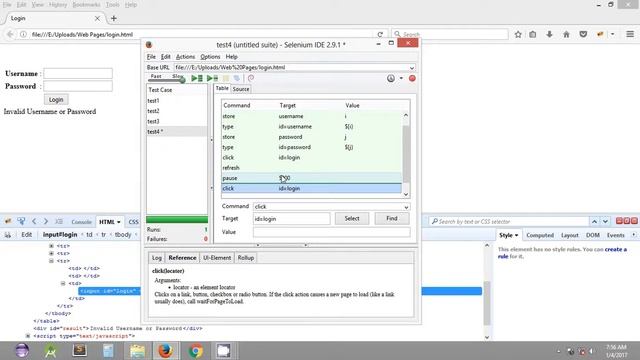Select test1 in the Test Case list
The image size is (640, 360).
[x=177, y=100]
